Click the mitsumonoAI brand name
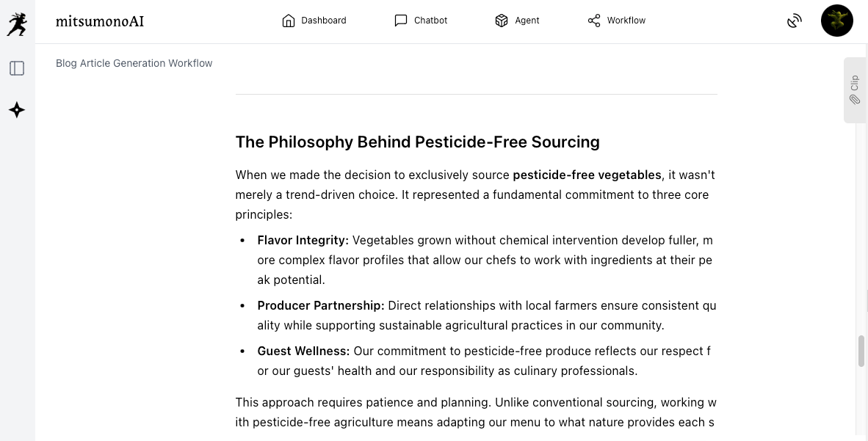The width and height of the screenshot is (868, 441). coord(100,21)
